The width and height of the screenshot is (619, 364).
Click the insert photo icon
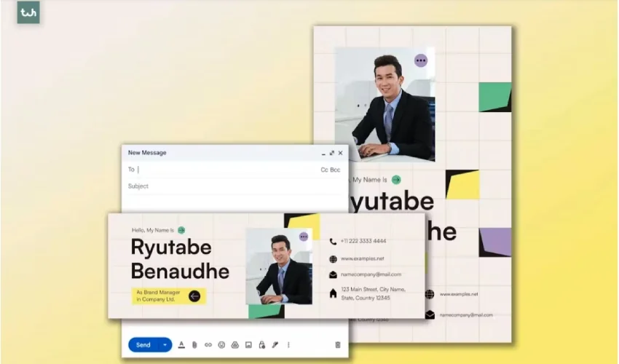click(x=248, y=345)
